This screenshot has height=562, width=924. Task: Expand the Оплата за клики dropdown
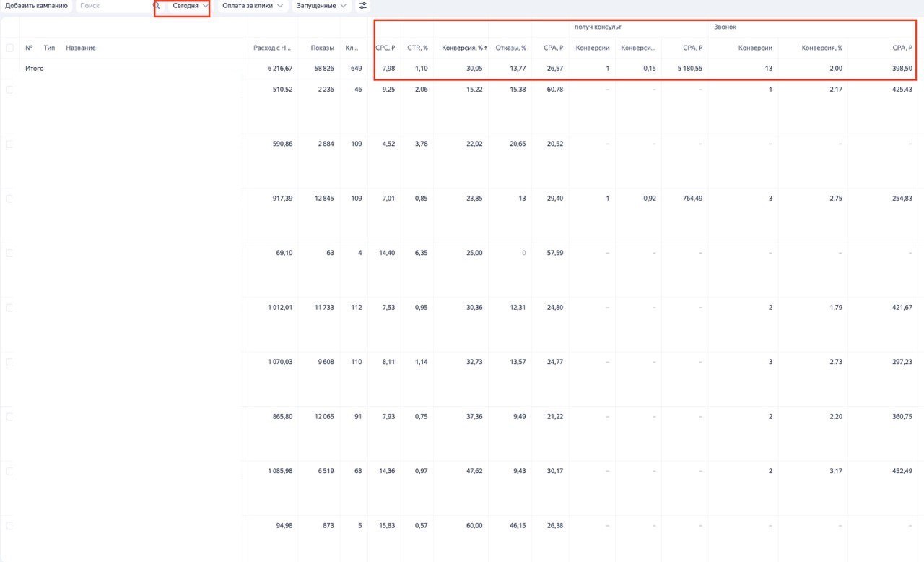252,6
